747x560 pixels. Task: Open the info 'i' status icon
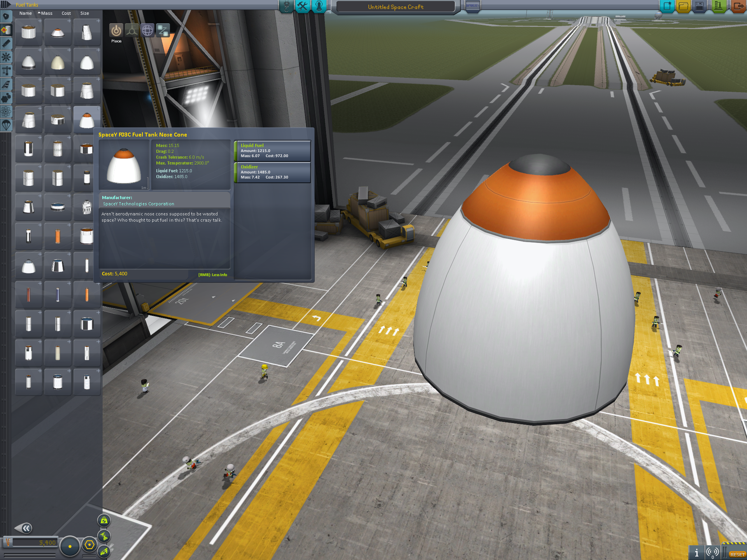click(x=696, y=552)
